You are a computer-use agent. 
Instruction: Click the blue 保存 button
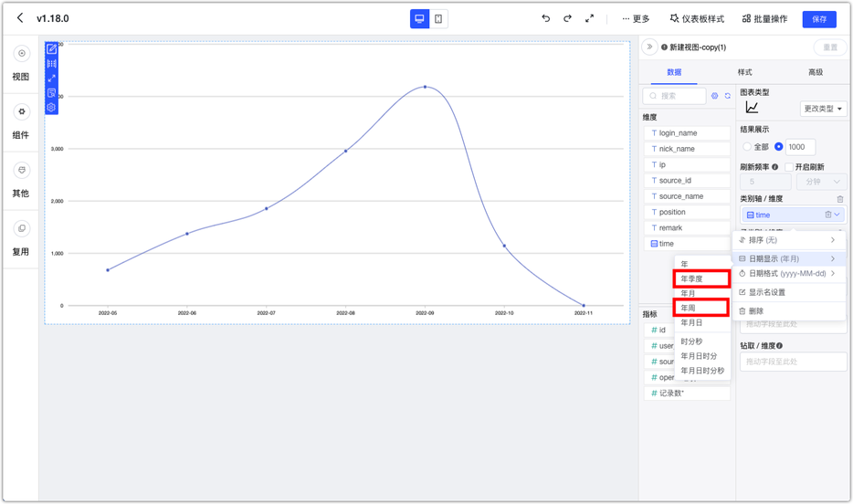pyautogui.click(x=819, y=19)
